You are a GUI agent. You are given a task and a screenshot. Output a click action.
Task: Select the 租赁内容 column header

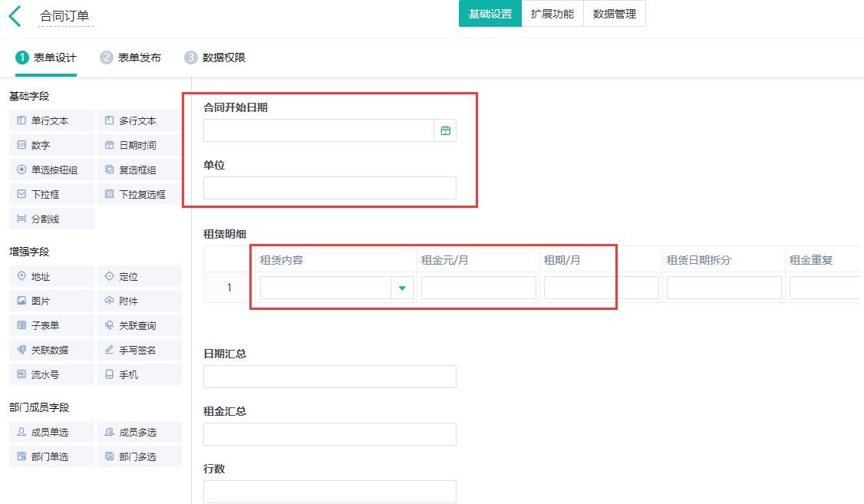[x=282, y=260]
